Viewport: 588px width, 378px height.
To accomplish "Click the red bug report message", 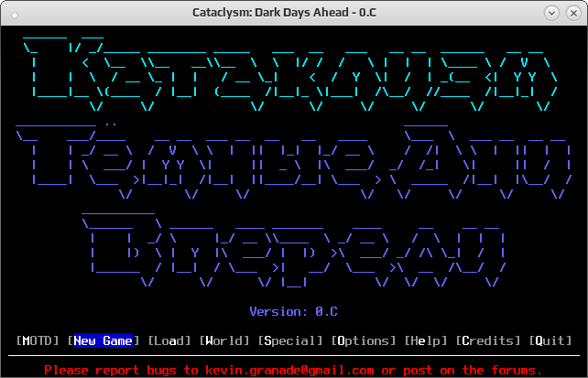I will pos(293,370).
